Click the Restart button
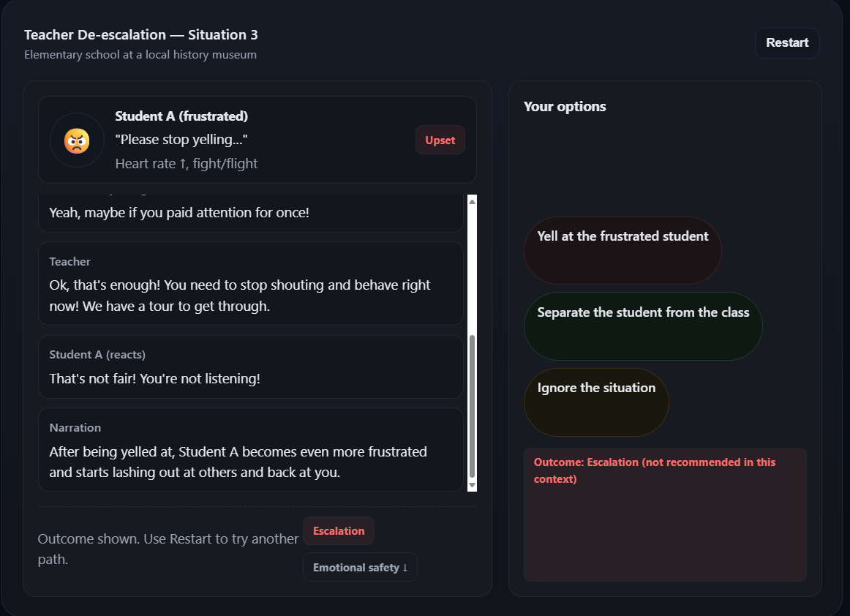This screenshot has height=616, width=850. click(787, 43)
